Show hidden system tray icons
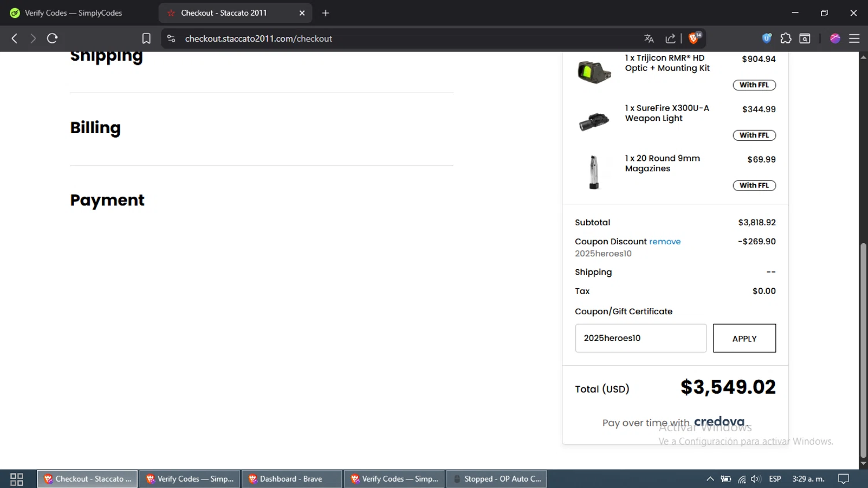Image resolution: width=868 pixels, height=488 pixels. [x=710, y=479]
